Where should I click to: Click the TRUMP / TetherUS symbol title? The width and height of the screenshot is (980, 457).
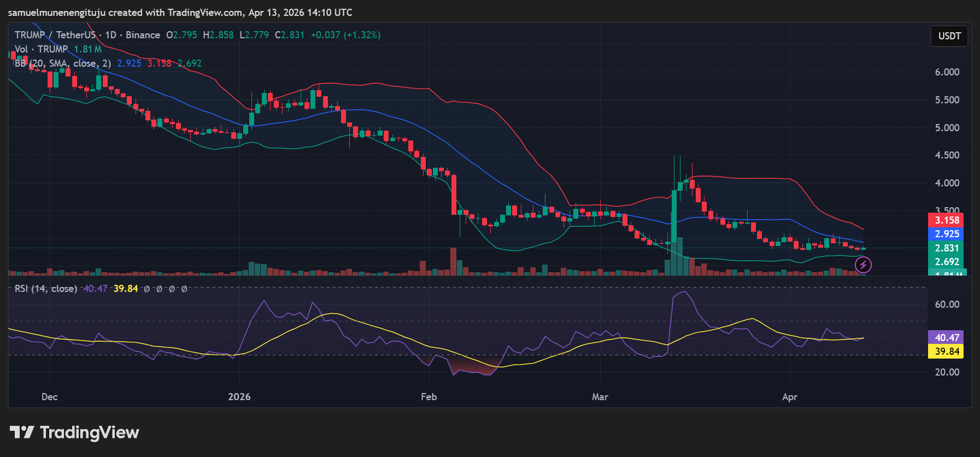pyautogui.click(x=55, y=35)
